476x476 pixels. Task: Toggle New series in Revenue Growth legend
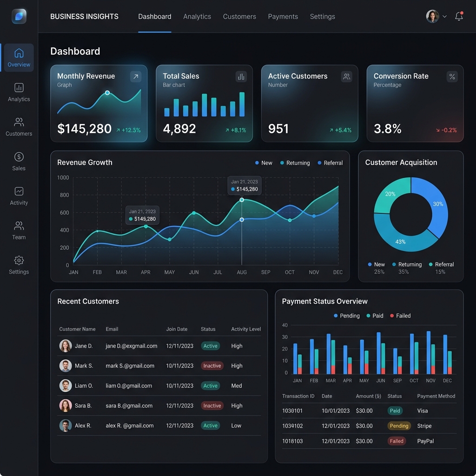[x=264, y=163]
